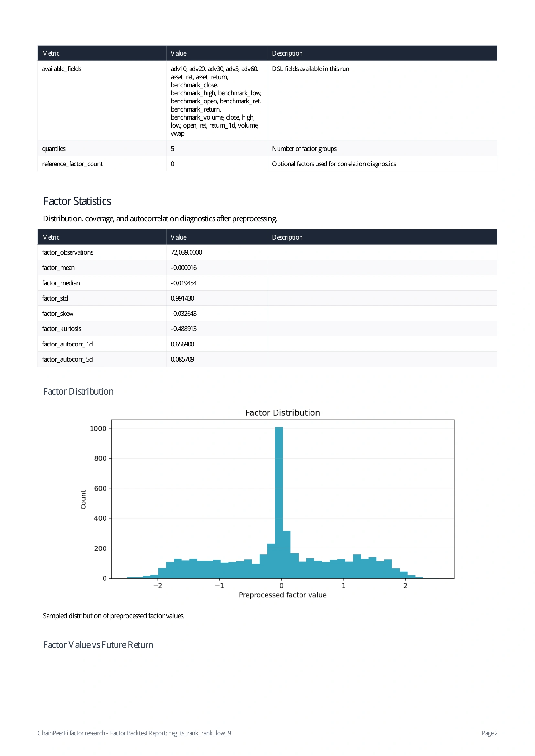
Task: Click the Page 2 footer label
Action: point(489,733)
